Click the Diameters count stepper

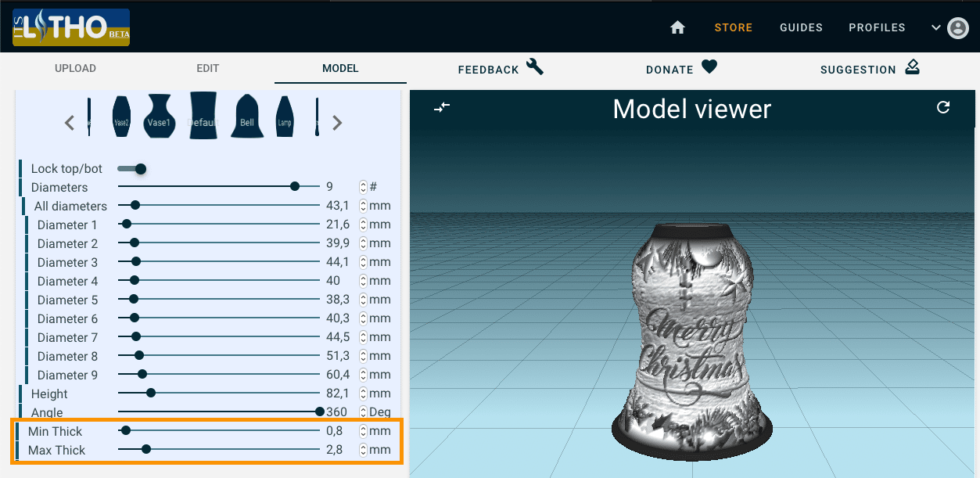(x=363, y=187)
